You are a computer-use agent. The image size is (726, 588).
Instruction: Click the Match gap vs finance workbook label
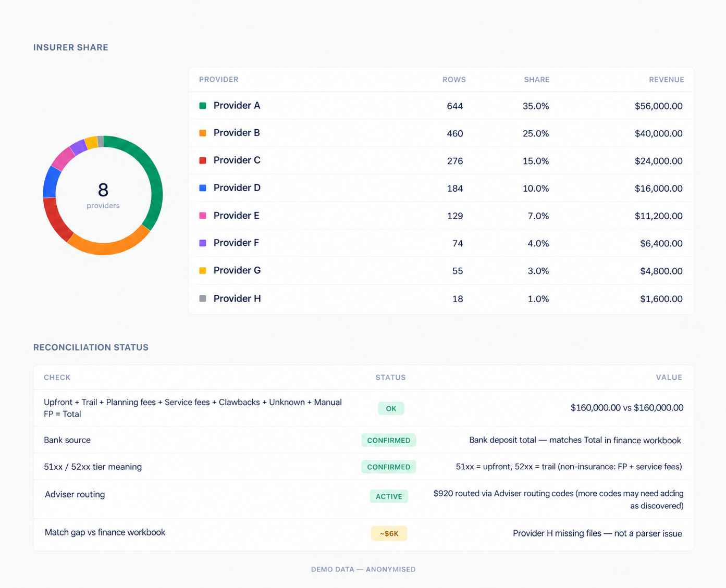pos(105,532)
